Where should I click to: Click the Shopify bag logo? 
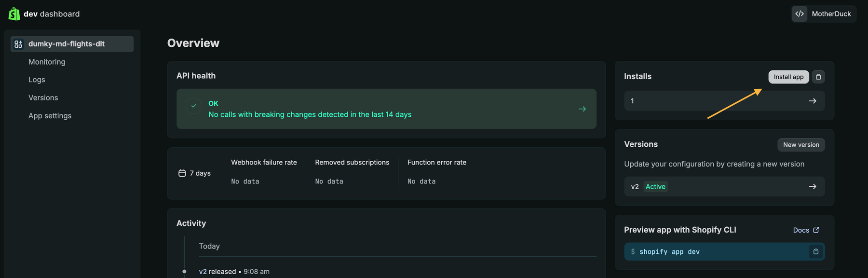point(14,14)
